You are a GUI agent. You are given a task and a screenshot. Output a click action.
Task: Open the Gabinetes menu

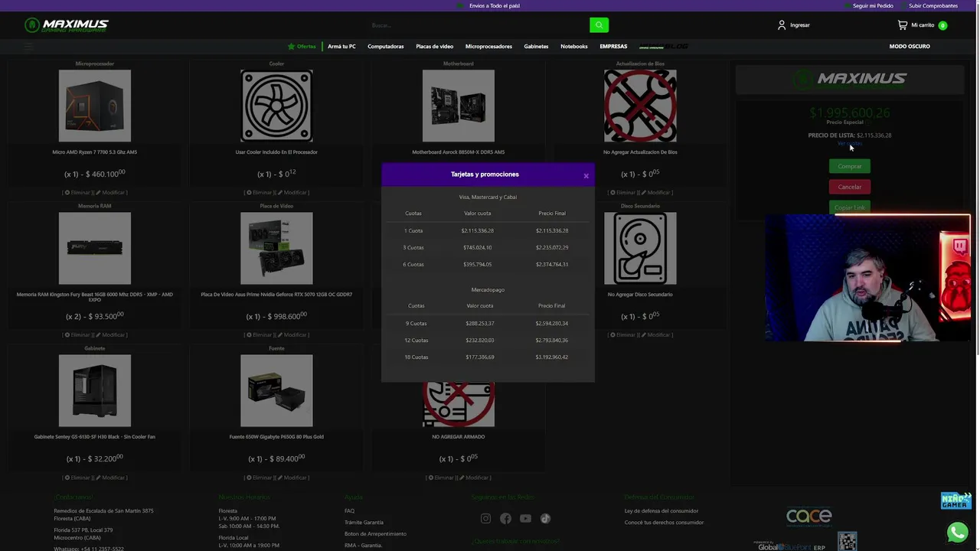click(536, 46)
